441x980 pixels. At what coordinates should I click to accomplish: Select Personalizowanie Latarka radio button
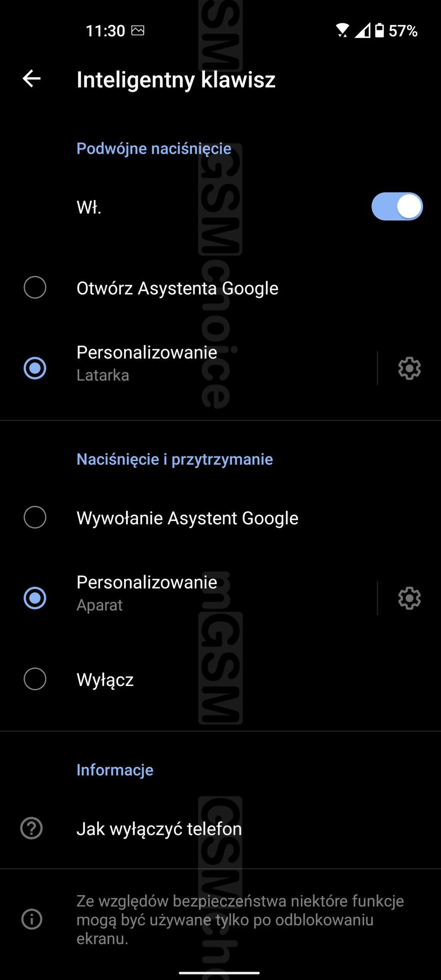pyautogui.click(x=35, y=368)
